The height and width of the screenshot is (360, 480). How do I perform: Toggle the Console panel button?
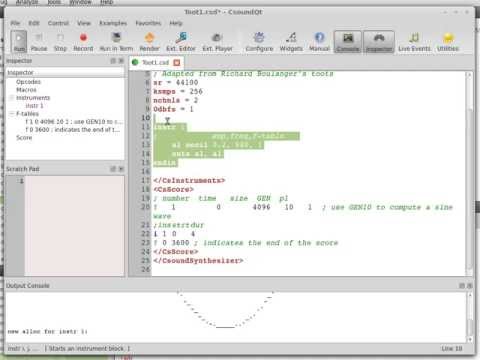pyautogui.click(x=348, y=41)
